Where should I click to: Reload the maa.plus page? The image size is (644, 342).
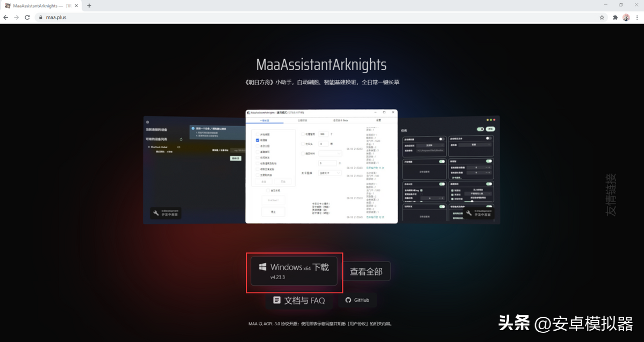27,17
